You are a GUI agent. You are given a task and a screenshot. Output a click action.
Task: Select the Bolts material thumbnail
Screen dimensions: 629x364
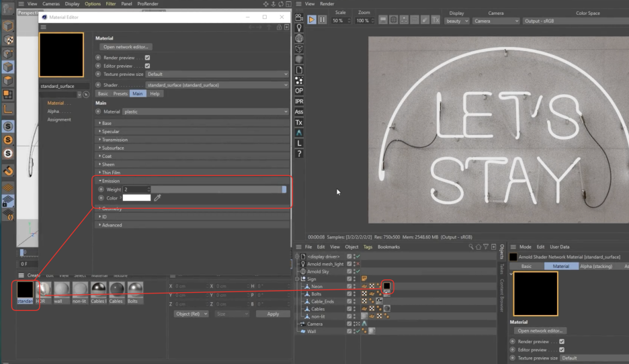pyautogui.click(x=135, y=293)
